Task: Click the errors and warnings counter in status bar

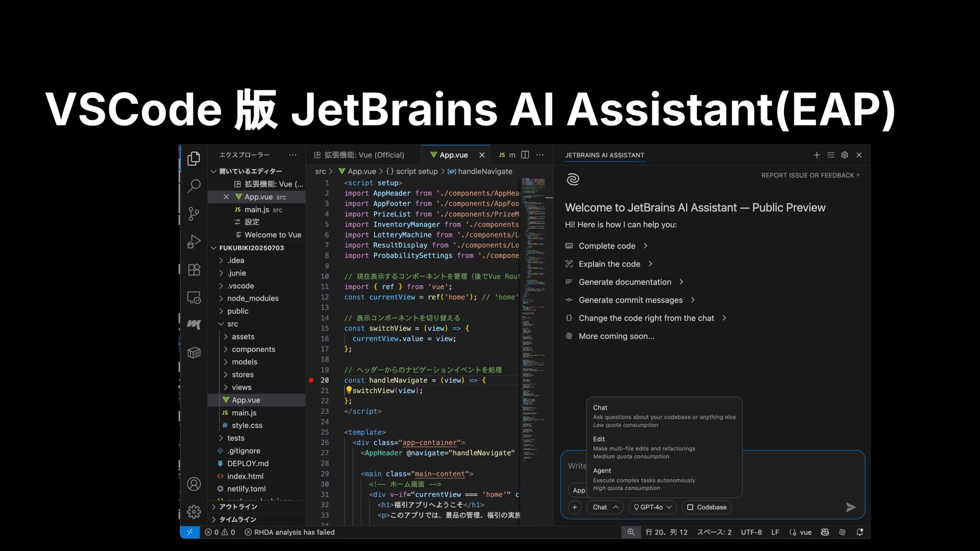Action: point(220,532)
